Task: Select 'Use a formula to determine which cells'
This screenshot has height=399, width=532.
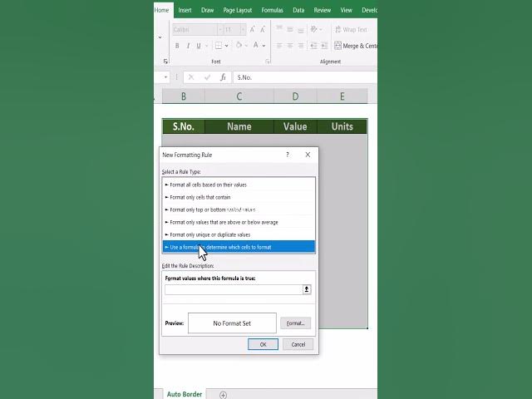Action: point(239,247)
